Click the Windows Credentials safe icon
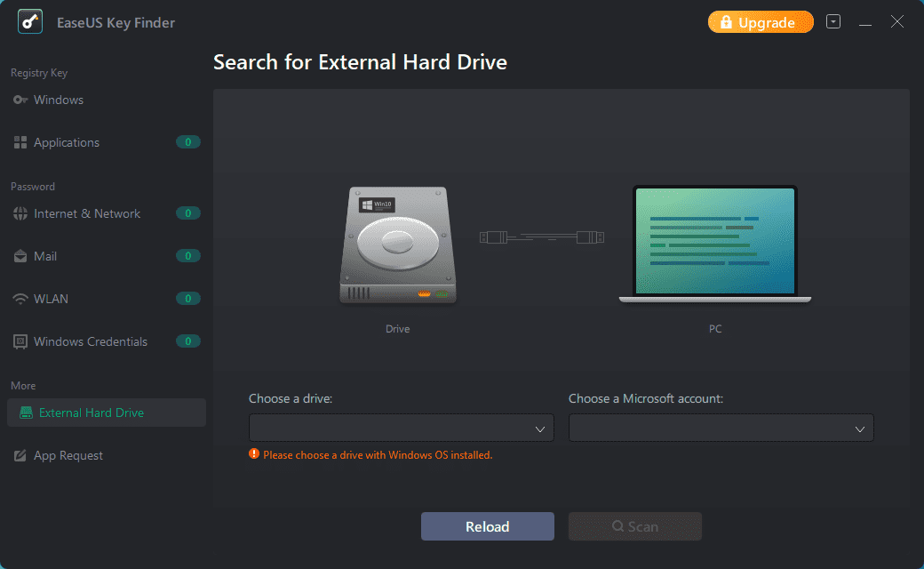 pos(20,341)
